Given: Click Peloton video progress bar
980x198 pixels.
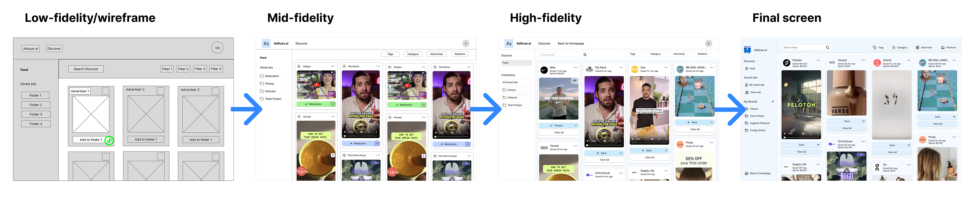Looking at the screenshot, I should [x=801, y=138].
